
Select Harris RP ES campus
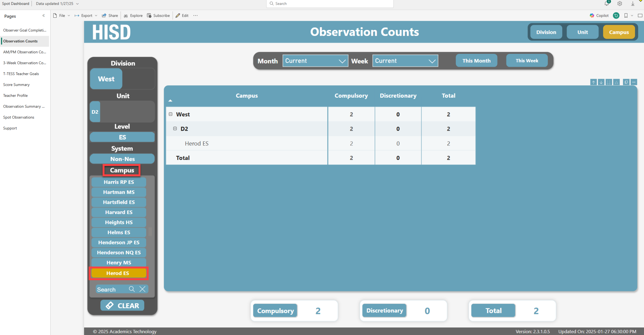(119, 182)
